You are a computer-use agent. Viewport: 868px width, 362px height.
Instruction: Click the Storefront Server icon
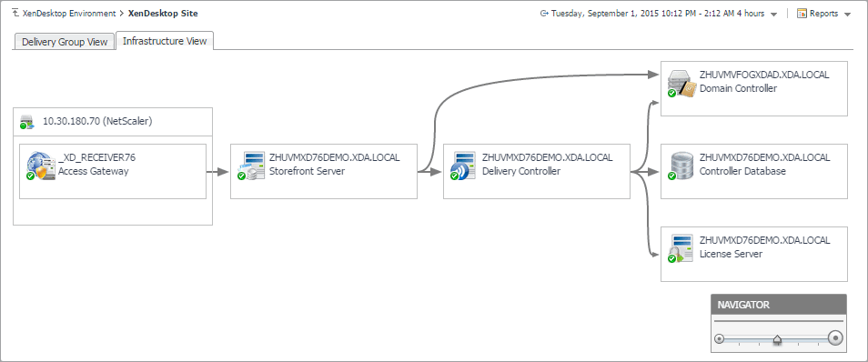tap(251, 166)
